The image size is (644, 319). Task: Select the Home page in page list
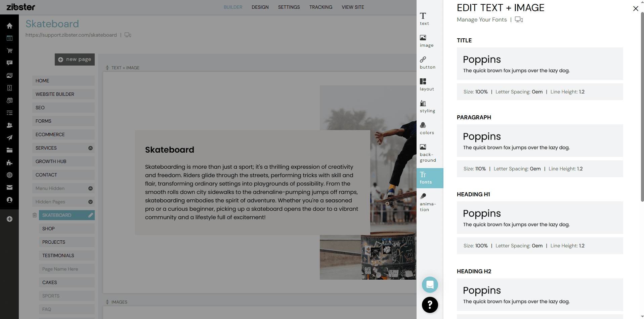point(63,81)
